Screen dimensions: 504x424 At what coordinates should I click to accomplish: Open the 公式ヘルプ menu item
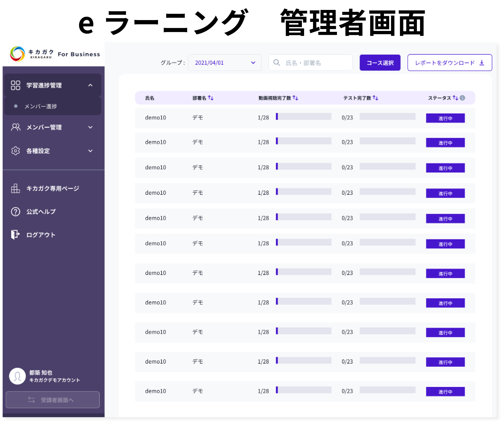41,212
